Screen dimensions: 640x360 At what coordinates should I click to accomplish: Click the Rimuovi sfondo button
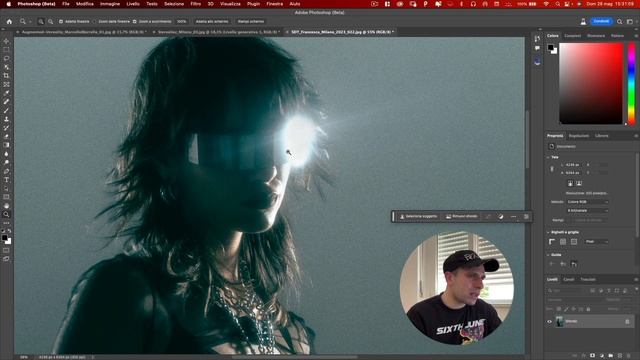point(462,217)
